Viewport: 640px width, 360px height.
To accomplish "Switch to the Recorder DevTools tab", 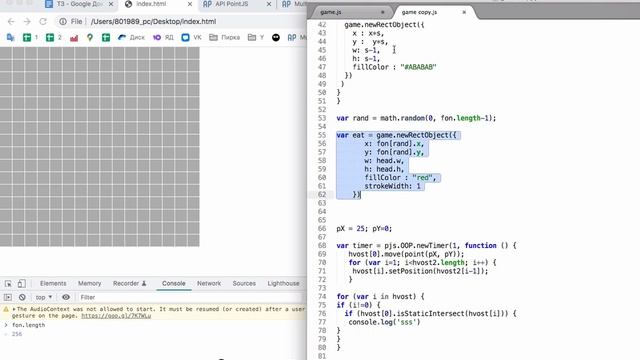I will [x=129, y=283].
